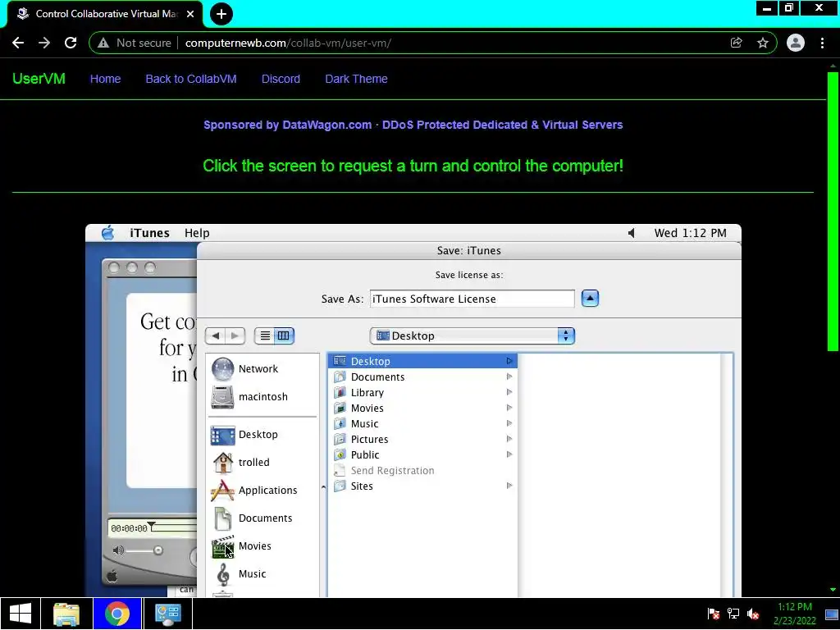Image resolution: width=840 pixels, height=630 pixels.
Task: Click the iTunes volume slider knob
Action: [x=157, y=550]
